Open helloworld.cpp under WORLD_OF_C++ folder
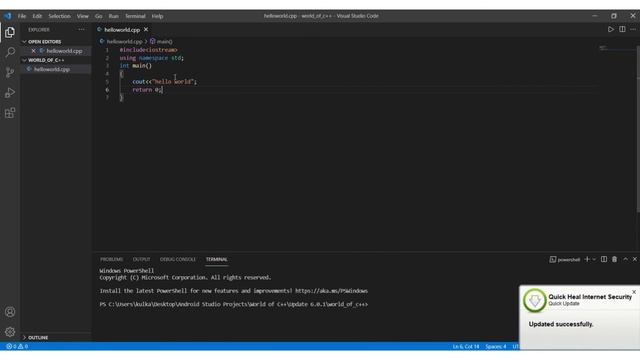The height and width of the screenshot is (360, 640). (x=51, y=69)
